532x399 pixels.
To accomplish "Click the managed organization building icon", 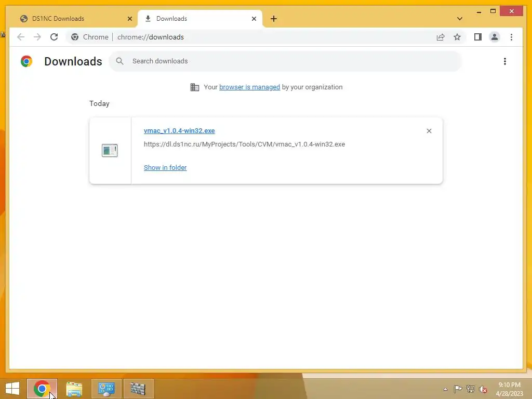I will tap(194, 87).
